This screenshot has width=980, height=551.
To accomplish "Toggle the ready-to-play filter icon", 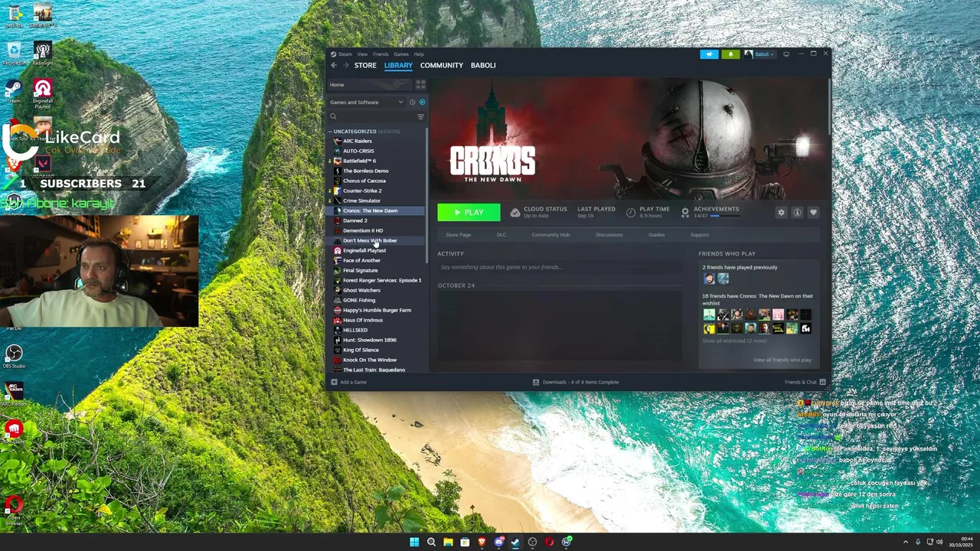I will pos(422,102).
